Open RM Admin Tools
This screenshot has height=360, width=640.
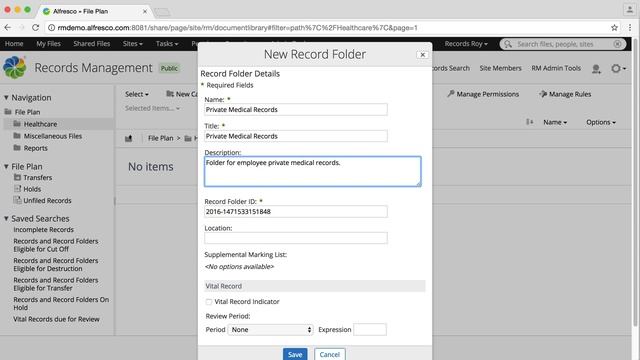[x=556, y=68]
